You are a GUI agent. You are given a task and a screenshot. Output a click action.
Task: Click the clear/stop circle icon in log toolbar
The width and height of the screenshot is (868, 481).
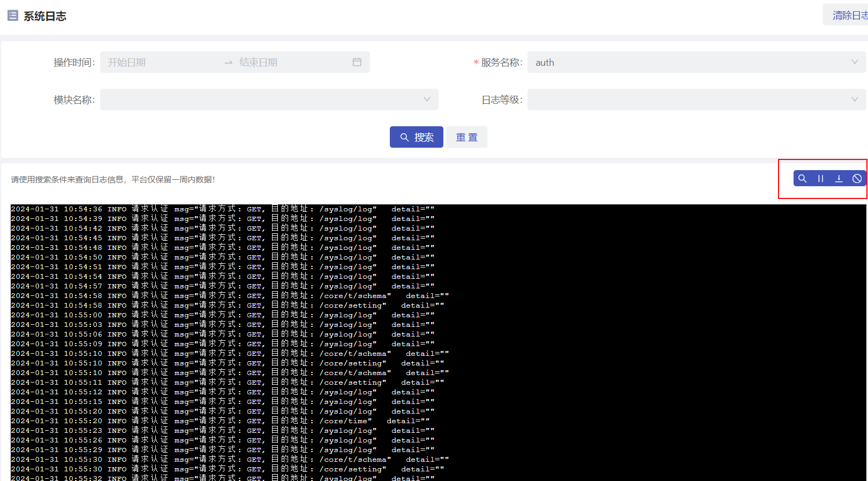tap(857, 179)
